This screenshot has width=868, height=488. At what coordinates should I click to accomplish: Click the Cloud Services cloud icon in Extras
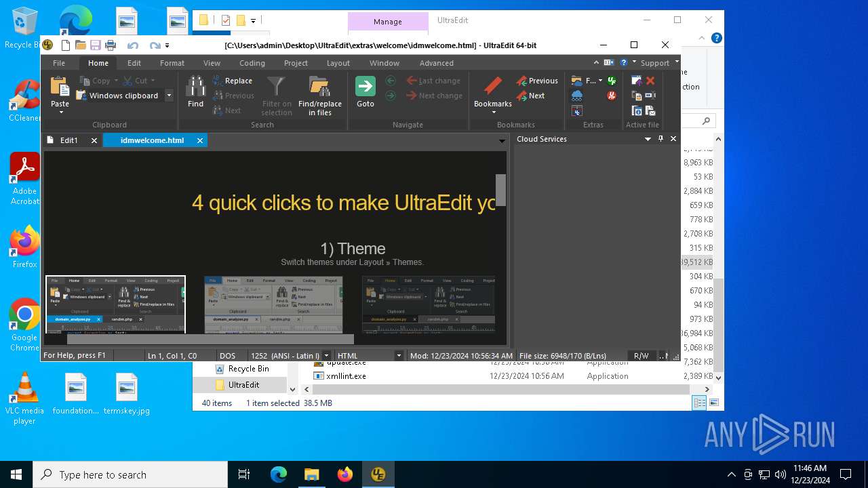coord(577,96)
